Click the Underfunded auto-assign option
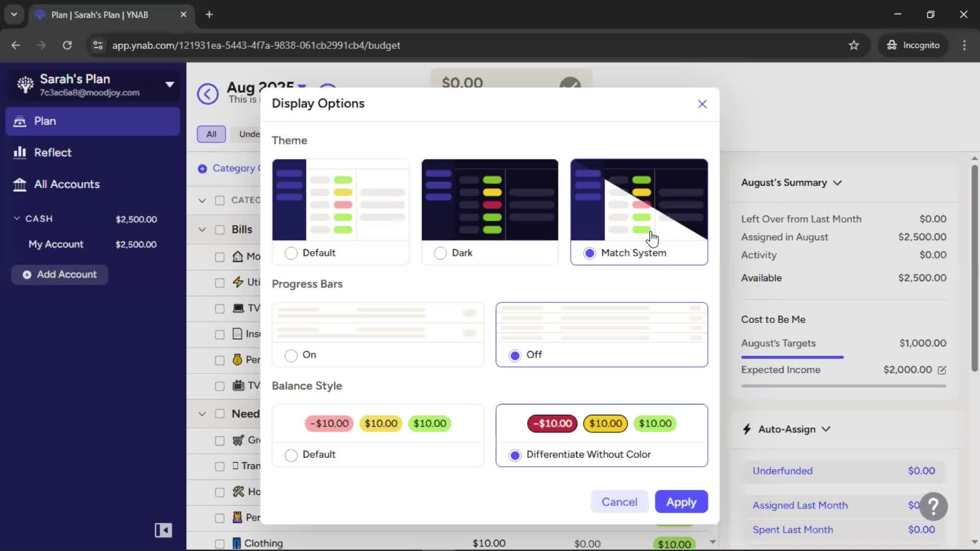 coord(843,471)
